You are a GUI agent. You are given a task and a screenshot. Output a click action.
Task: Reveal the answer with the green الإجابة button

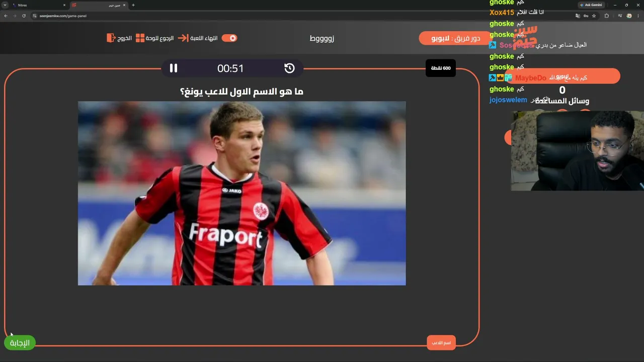coord(20,343)
